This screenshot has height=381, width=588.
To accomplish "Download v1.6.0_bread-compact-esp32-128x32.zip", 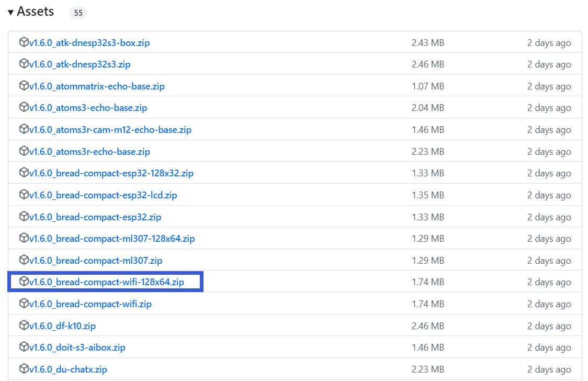I will point(111,173).
